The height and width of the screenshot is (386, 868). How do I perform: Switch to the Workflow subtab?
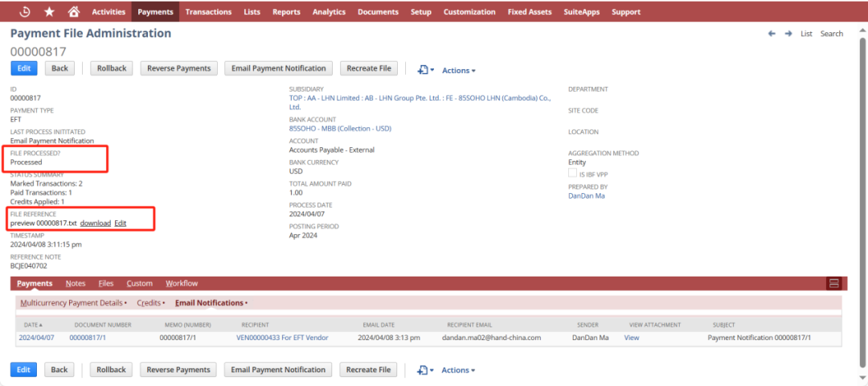click(x=182, y=284)
